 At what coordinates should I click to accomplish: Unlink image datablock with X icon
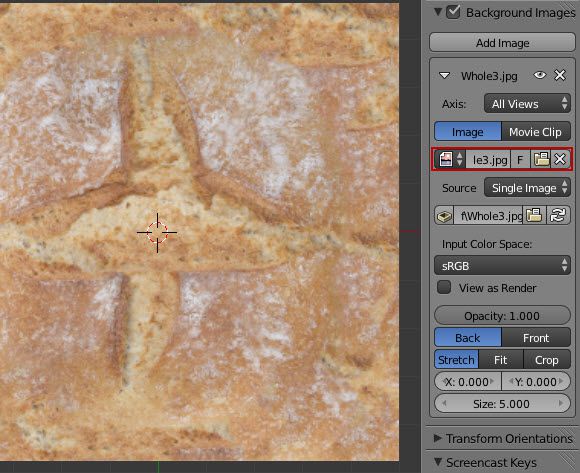click(x=560, y=159)
